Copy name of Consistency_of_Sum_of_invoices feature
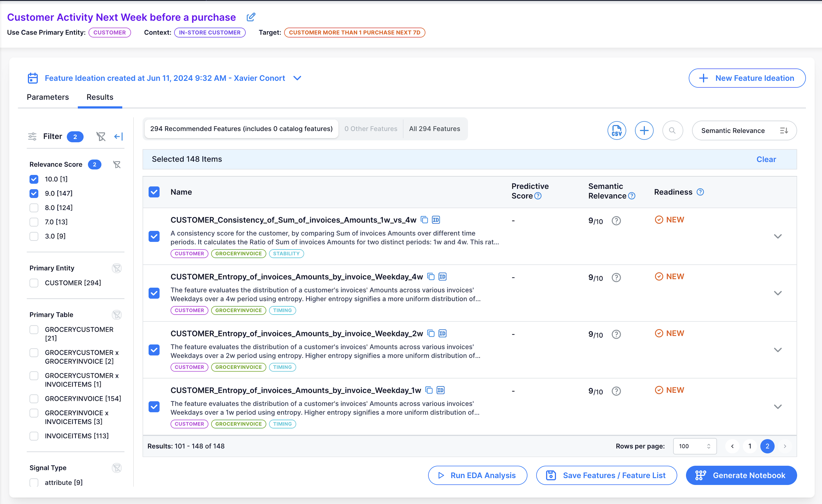Image resolution: width=822 pixels, height=504 pixels. (x=424, y=220)
